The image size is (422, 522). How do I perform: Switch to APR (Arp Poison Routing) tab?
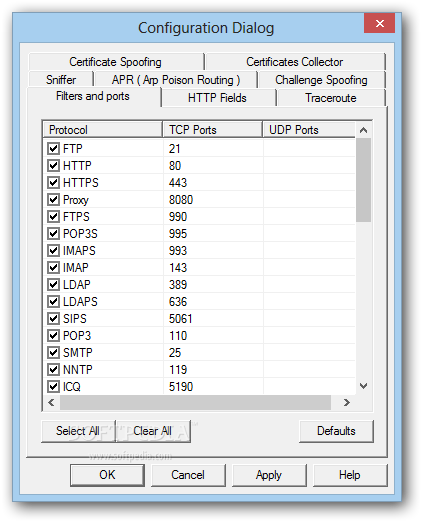coord(176,80)
